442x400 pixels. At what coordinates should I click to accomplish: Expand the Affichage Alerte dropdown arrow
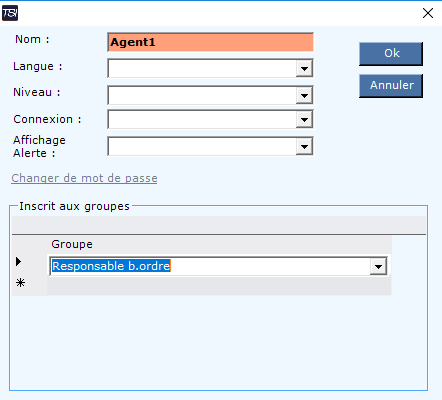click(x=304, y=147)
